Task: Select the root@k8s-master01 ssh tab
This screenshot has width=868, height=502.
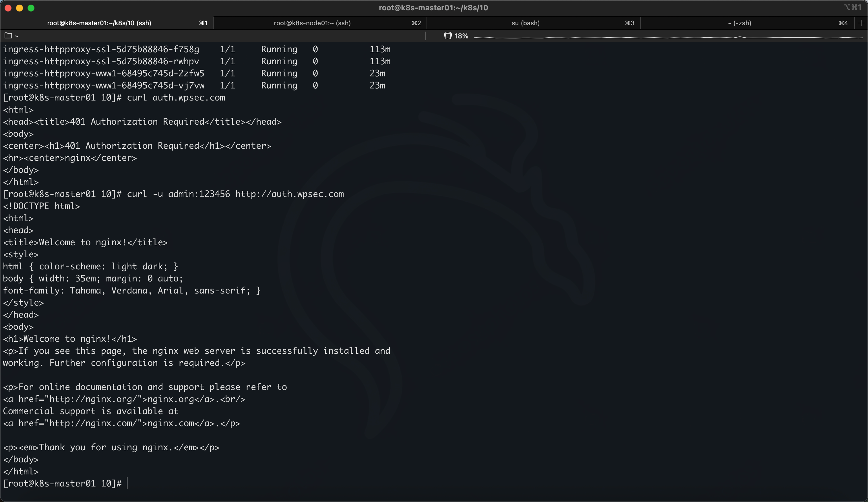Action: pyautogui.click(x=99, y=23)
